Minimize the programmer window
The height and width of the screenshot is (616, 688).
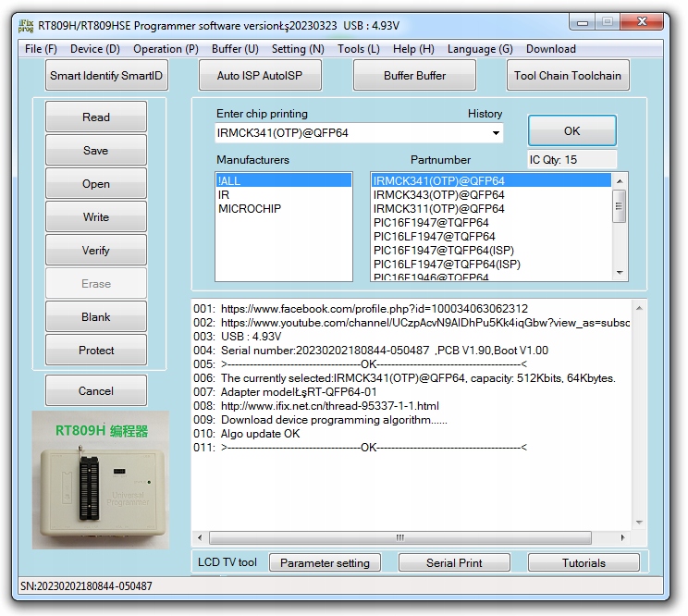583,22
